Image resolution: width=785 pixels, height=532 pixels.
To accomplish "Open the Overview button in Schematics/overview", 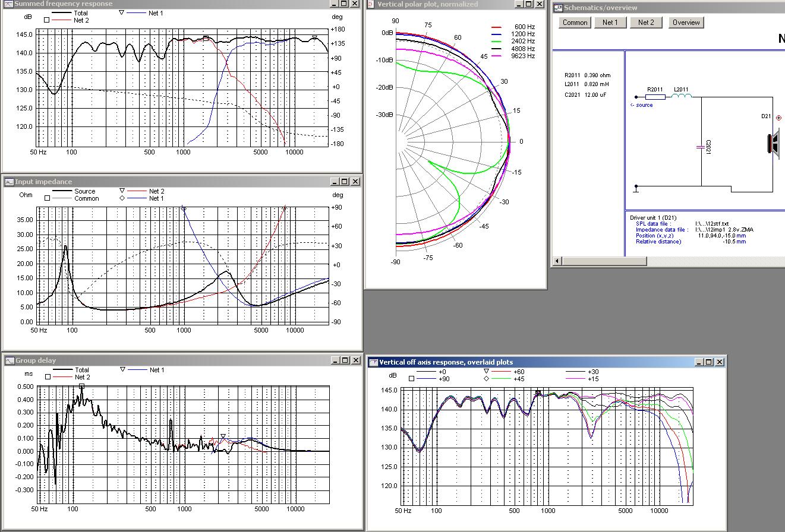I will coord(686,23).
